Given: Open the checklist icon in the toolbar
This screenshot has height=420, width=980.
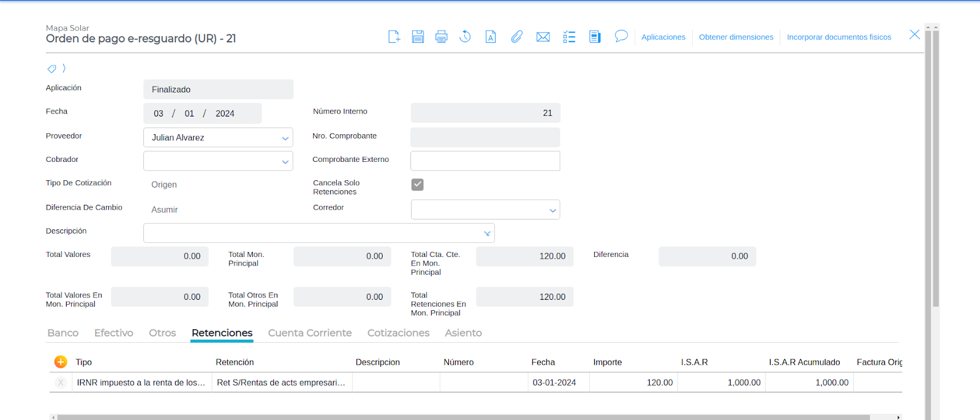Looking at the screenshot, I should click(x=569, y=37).
